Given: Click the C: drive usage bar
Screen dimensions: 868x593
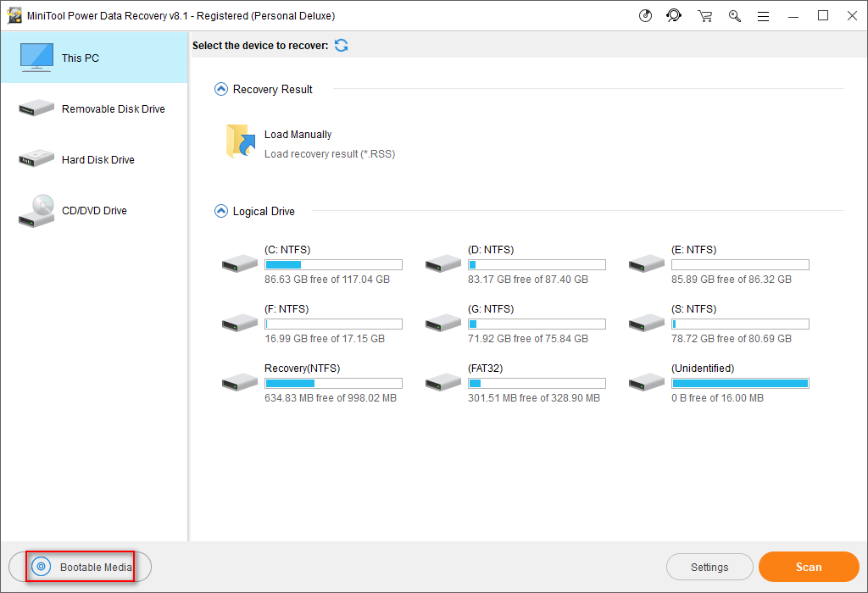Looking at the screenshot, I should 333,265.
